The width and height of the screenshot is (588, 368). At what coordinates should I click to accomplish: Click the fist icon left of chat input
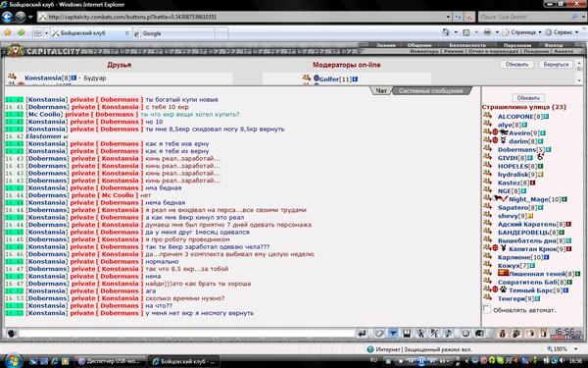coord(12,334)
